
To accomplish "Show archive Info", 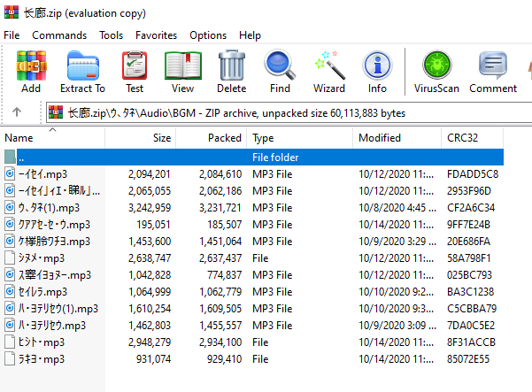I will 377,72.
